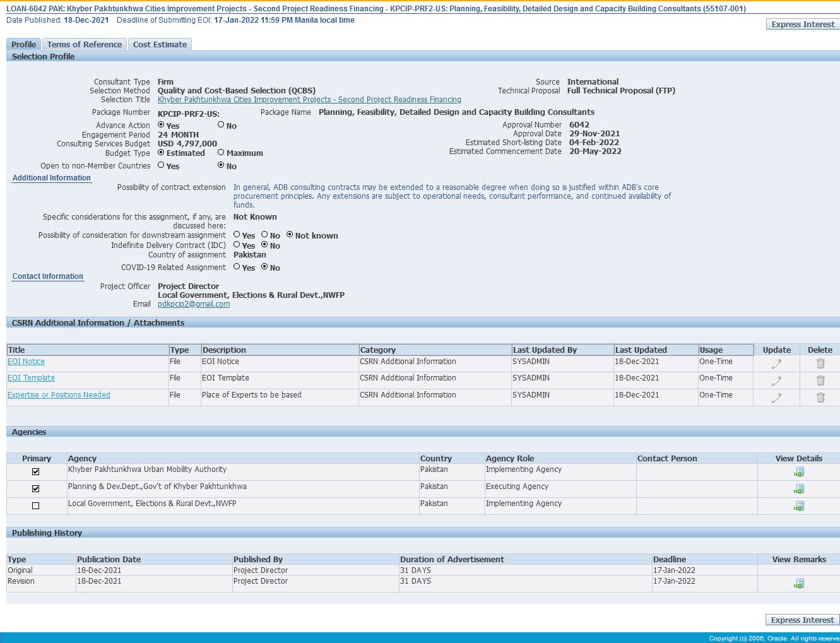
Task: Select No for Indefinite Delivery Contract
Action: tap(264, 245)
